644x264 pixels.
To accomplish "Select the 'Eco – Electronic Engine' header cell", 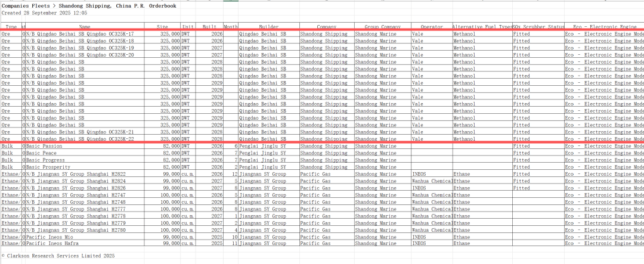I will (x=603, y=27).
